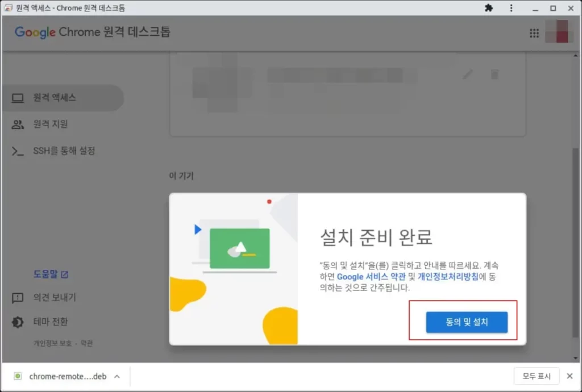Select SSH를 통해 설정 in sidebar
This screenshot has height=392, width=582.
63,151
